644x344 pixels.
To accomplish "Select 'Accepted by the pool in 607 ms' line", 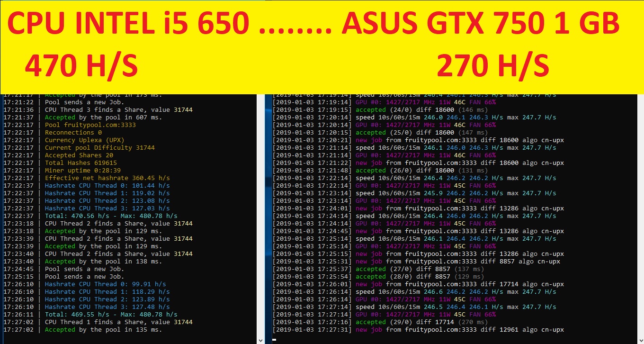I will pos(83,118).
